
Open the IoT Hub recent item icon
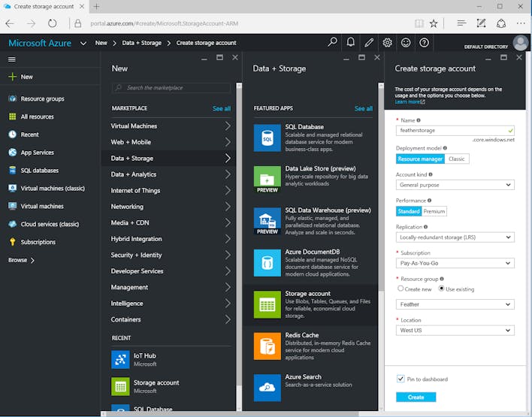120,360
